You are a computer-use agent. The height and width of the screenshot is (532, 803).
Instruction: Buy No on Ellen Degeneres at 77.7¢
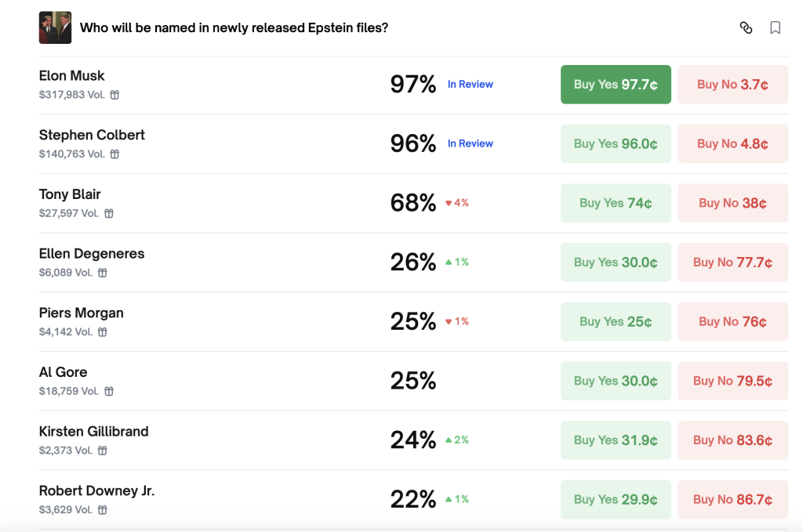(732, 262)
